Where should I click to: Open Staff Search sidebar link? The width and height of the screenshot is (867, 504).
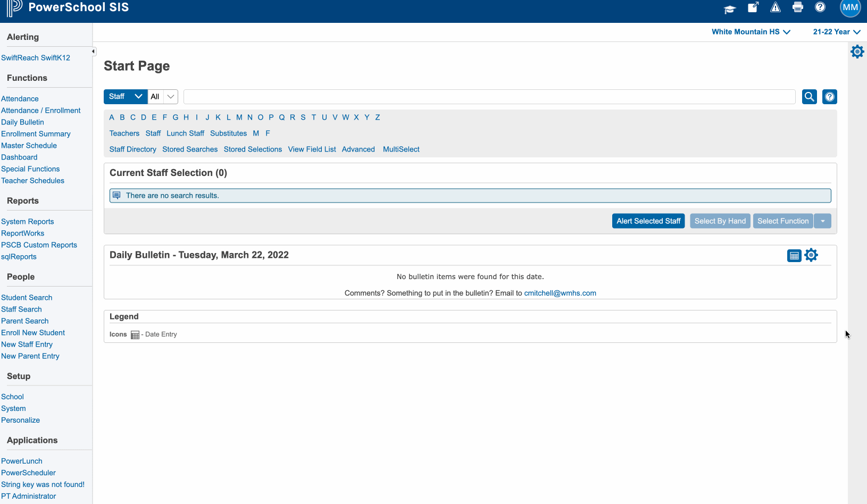[x=21, y=309]
